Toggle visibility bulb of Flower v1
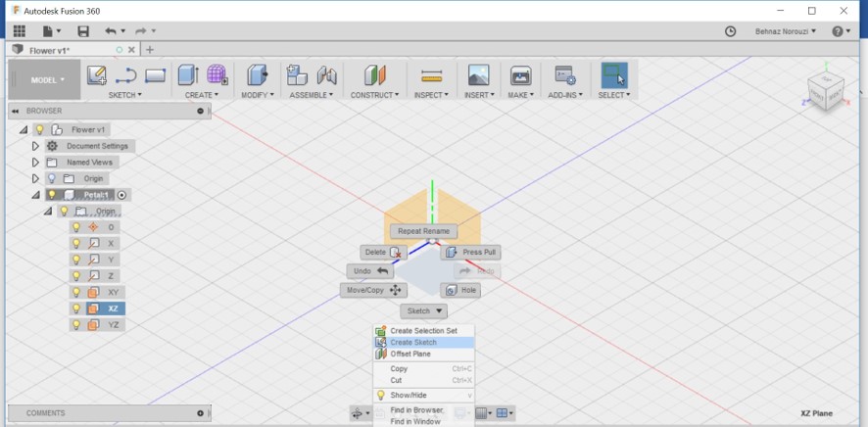The image size is (868, 427). pos(39,130)
